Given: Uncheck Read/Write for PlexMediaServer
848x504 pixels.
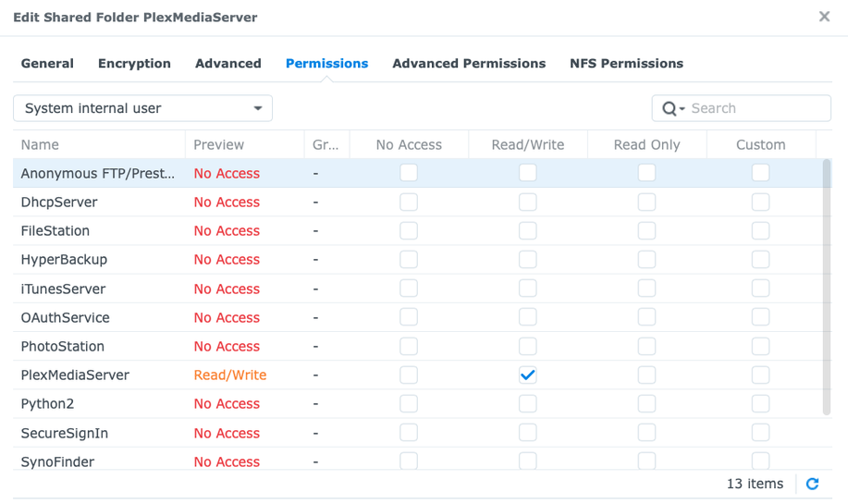Looking at the screenshot, I should [x=528, y=375].
